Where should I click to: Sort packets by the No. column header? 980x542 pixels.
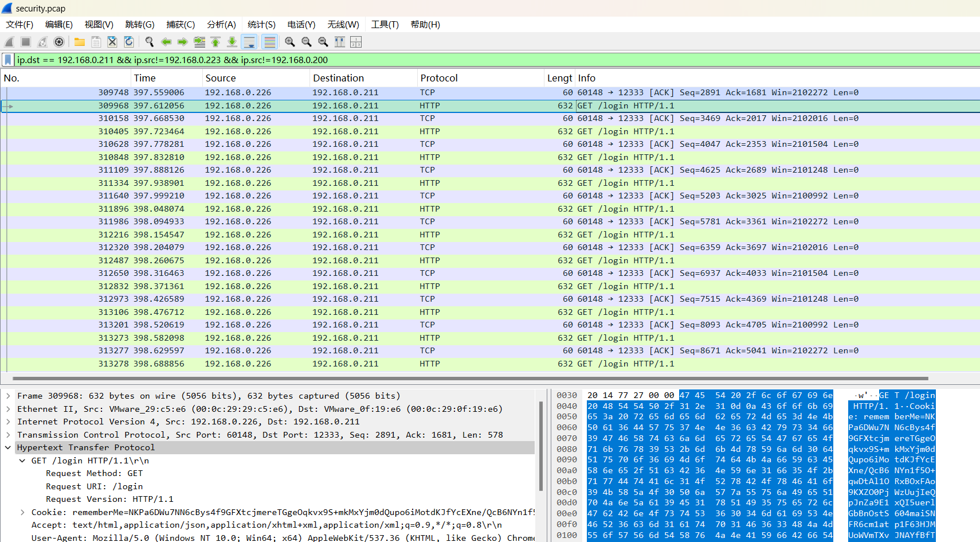pos(66,78)
